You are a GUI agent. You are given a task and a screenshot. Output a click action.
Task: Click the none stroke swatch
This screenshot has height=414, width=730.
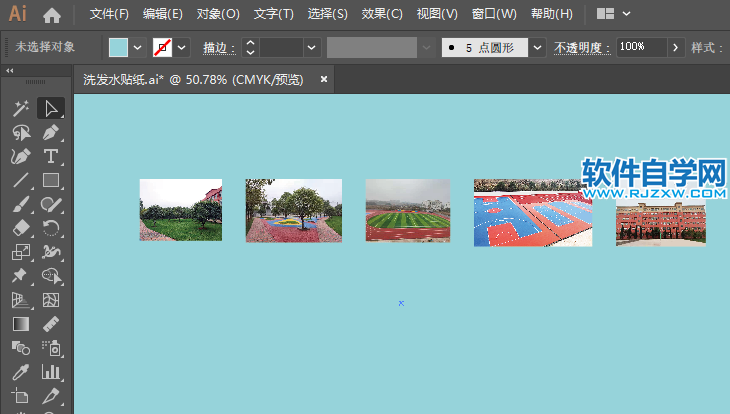(162, 48)
